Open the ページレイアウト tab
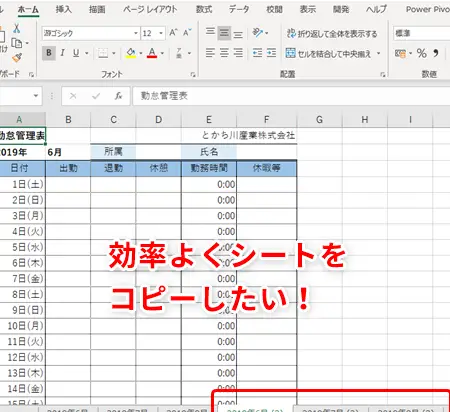 (x=150, y=9)
